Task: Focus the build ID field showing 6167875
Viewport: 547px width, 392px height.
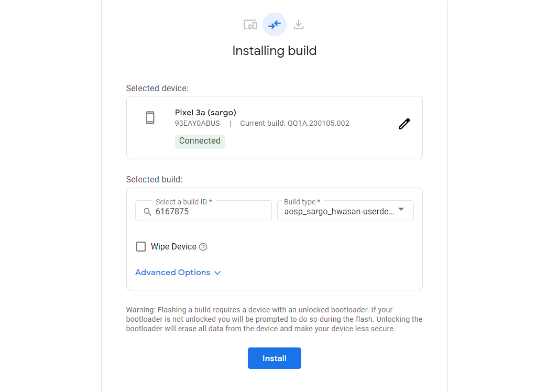Action: (x=210, y=212)
